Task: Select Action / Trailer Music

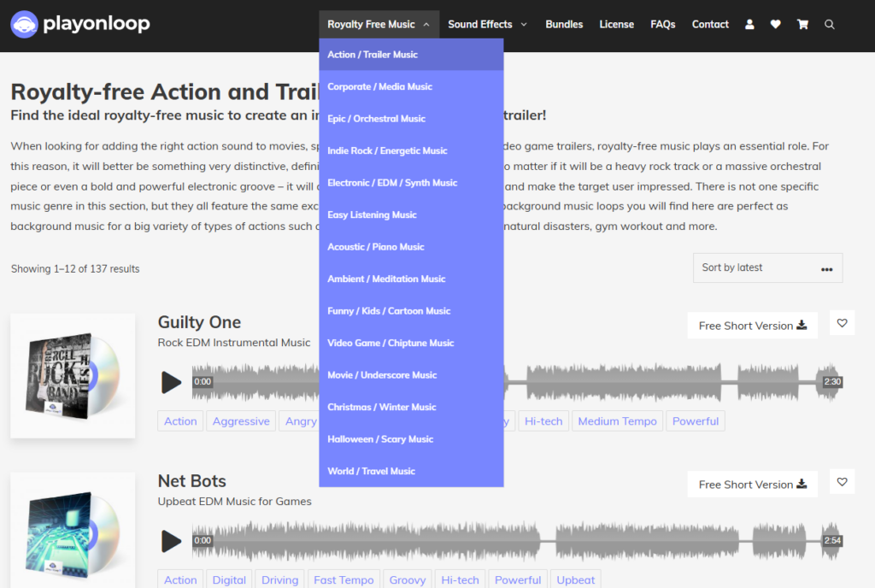Action: pos(411,55)
